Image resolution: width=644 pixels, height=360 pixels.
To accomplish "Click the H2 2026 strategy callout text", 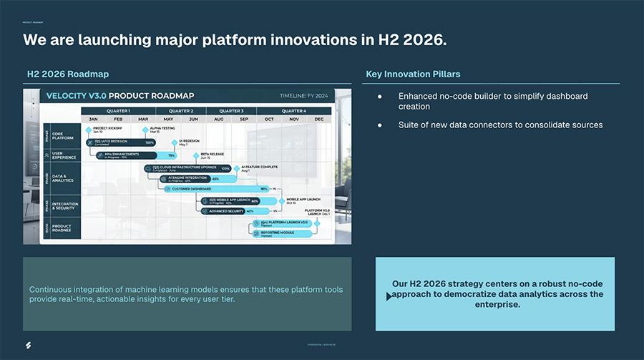I will tap(497, 294).
